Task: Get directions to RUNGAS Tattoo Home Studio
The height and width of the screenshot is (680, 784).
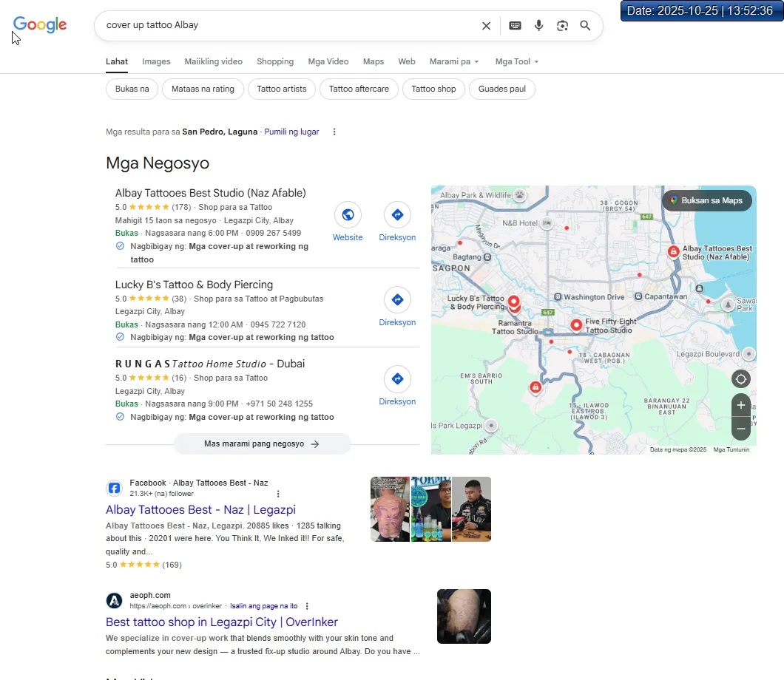Action: (397, 386)
